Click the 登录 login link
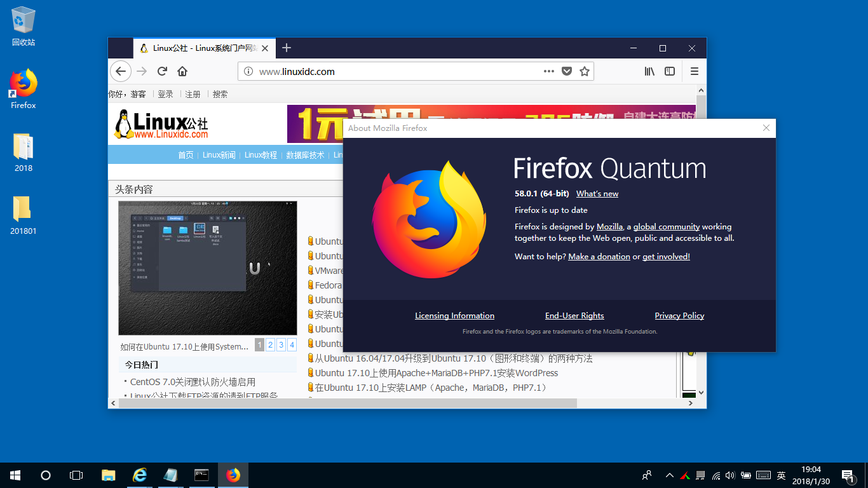This screenshot has height=488, width=868. (166, 94)
